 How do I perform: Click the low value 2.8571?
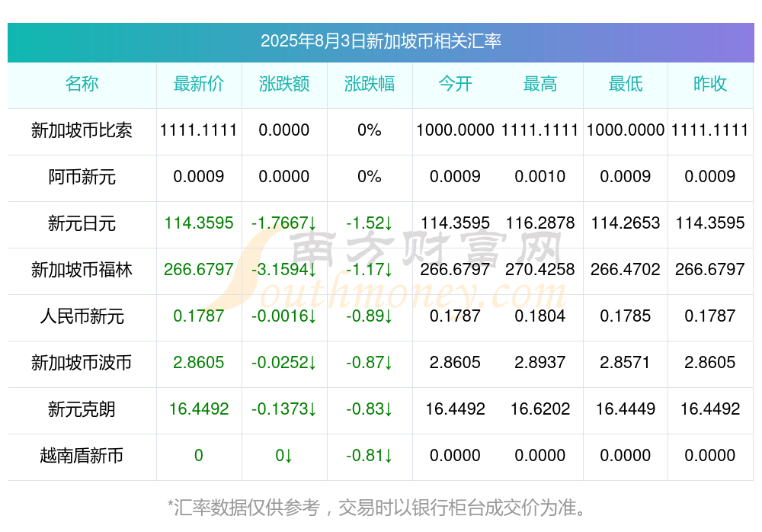pyautogui.click(x=626, y=363)
